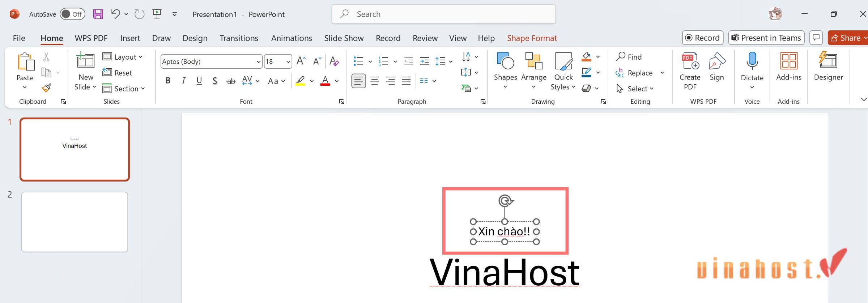Increase list indent level
868x303 pixels.
(425, 61)
